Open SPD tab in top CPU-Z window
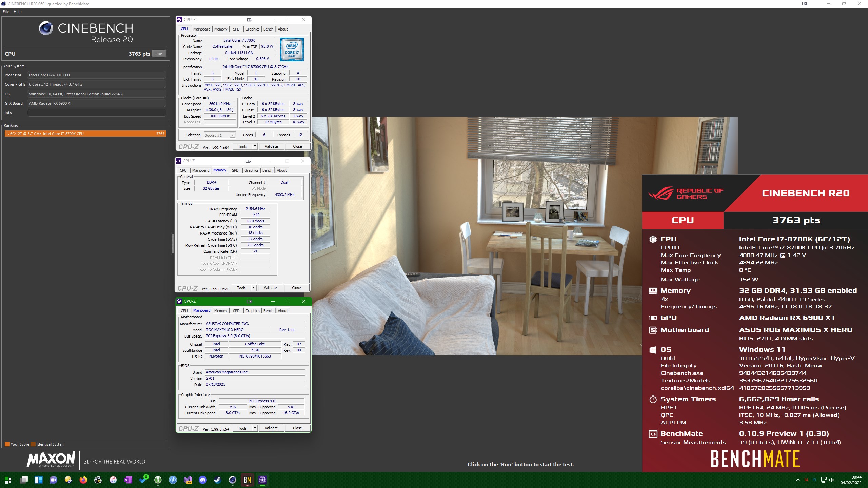Screen dimensions: 868x488 [x=236, y=29]
